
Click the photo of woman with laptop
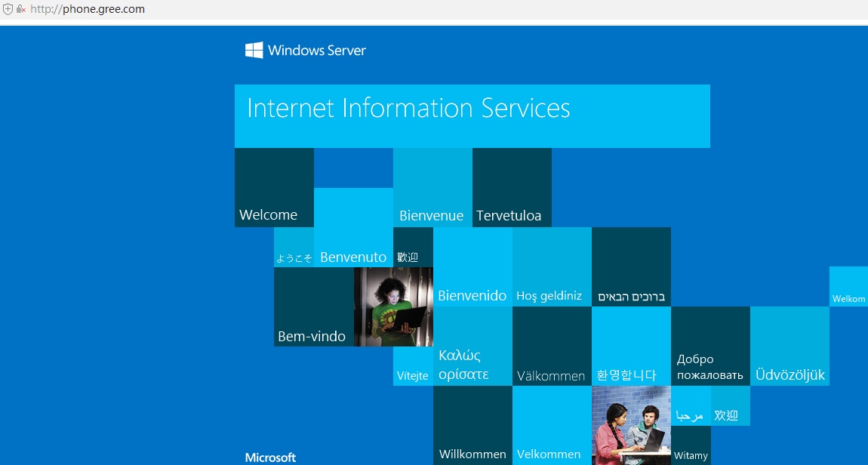click(x=393, y=306)
